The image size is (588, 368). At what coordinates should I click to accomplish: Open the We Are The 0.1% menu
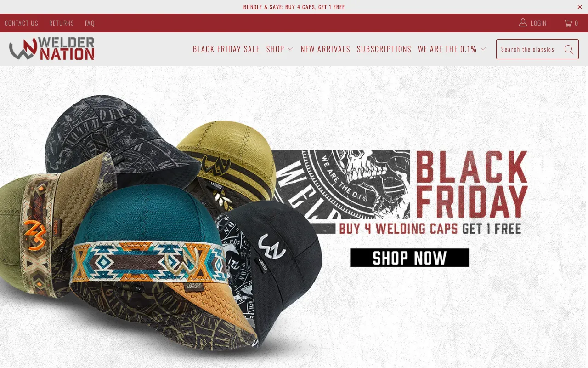click(447, 49)
